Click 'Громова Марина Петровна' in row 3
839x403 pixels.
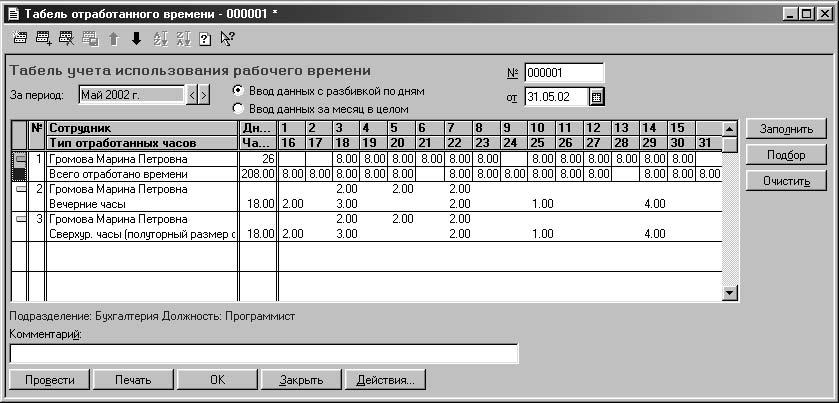tap(142, 219)
